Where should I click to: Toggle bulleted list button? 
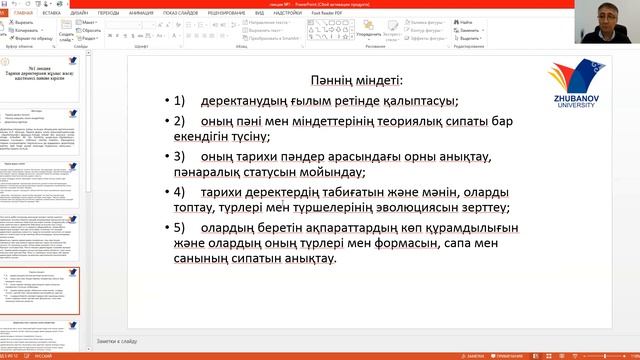pos(190,25)
